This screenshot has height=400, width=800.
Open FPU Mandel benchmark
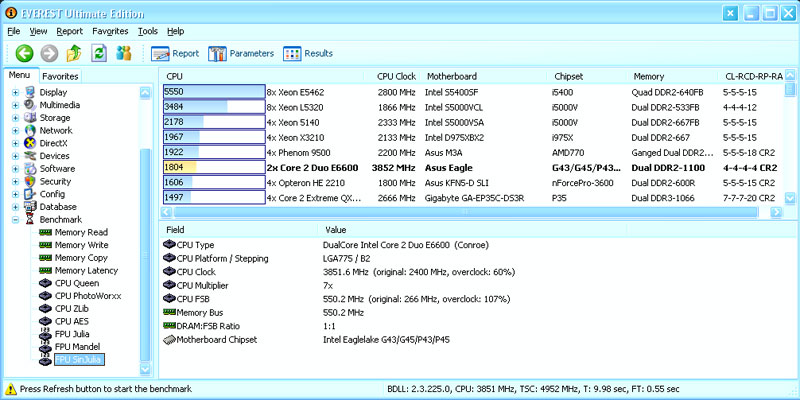(x=77, y=347)
